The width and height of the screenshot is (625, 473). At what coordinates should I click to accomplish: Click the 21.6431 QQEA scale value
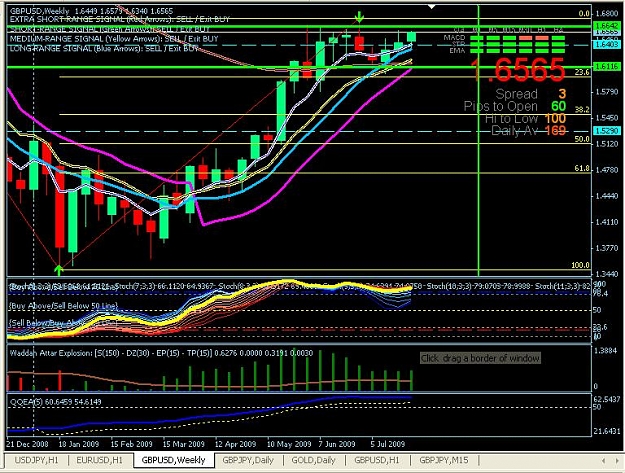tap(607, 431)
